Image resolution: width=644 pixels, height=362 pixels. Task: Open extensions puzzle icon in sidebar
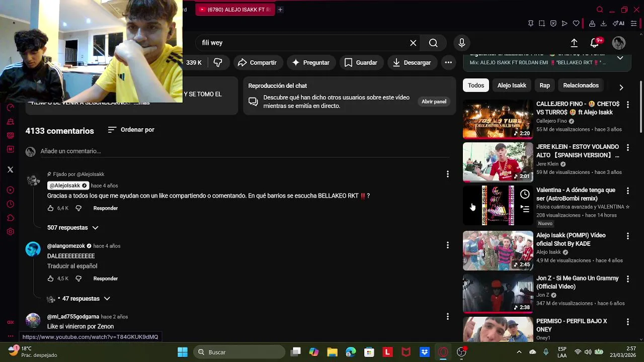(x=10, y=218)
